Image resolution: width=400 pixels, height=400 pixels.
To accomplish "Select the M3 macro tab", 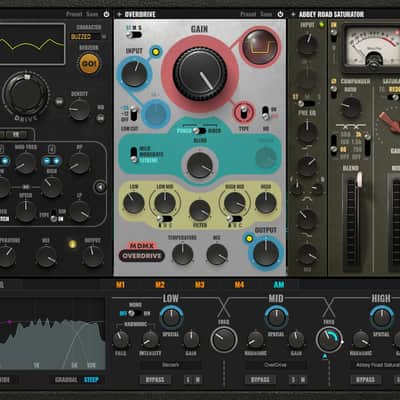I will pyautogui.click(x=200, y=285).
